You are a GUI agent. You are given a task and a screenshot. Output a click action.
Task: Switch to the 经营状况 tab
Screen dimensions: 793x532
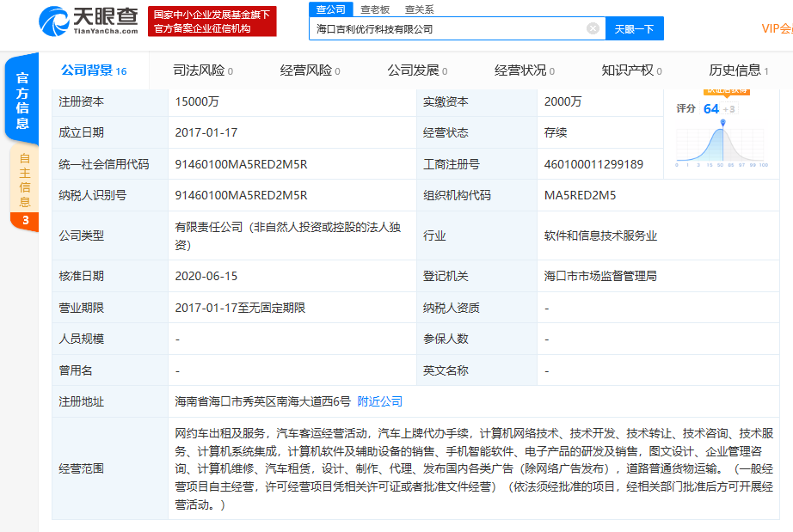524,70
